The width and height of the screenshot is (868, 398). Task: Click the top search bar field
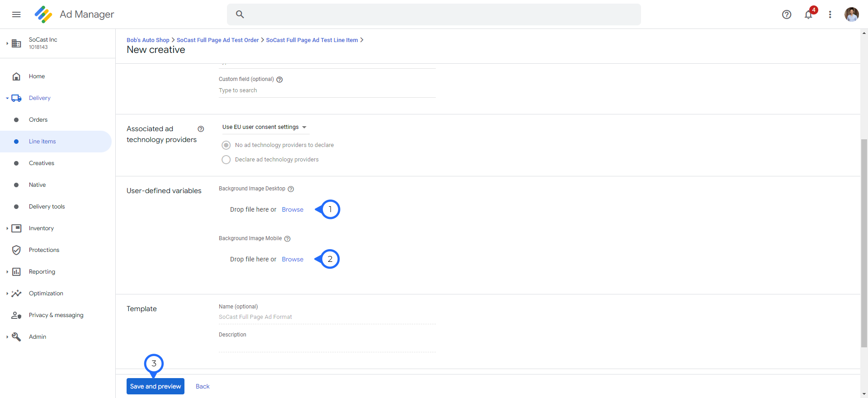pos(434,14)
